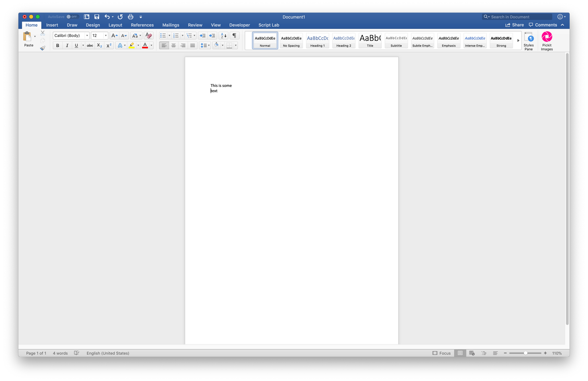Click Show/Hide paragraph marks icon
The width and height of the screenshot is (588, 381).
pos(234,36)
